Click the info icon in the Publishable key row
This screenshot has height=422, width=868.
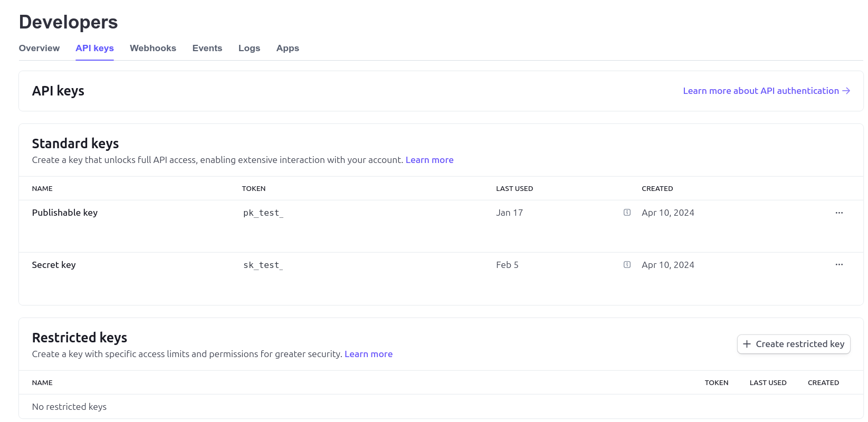pyautogui.click(x=627, y=213)
